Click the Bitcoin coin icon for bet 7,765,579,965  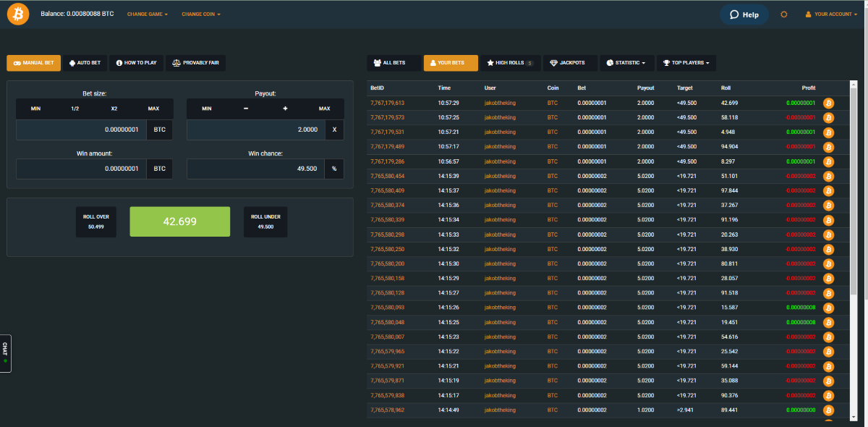[x=829, y=352]
